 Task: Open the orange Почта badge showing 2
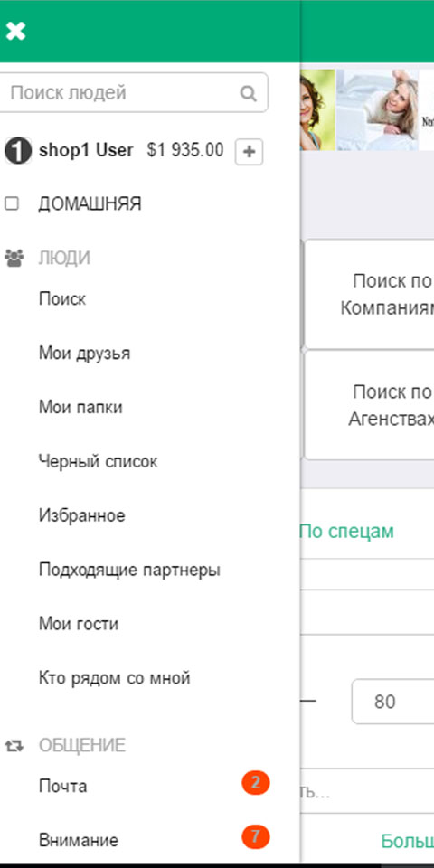(x=255, y=783)
